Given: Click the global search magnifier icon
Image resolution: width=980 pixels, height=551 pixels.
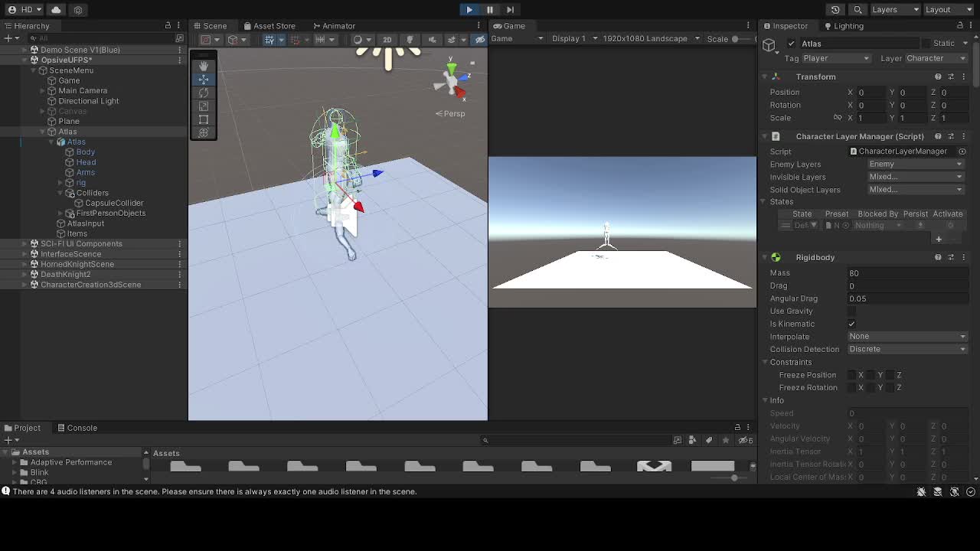Looking at the screenshot, I should click(x=858, y=10).
